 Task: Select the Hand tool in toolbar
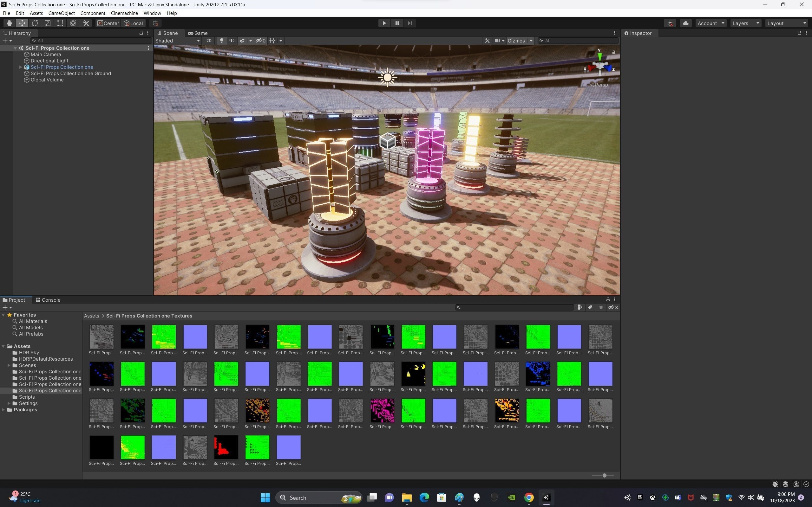click(9, 23)
